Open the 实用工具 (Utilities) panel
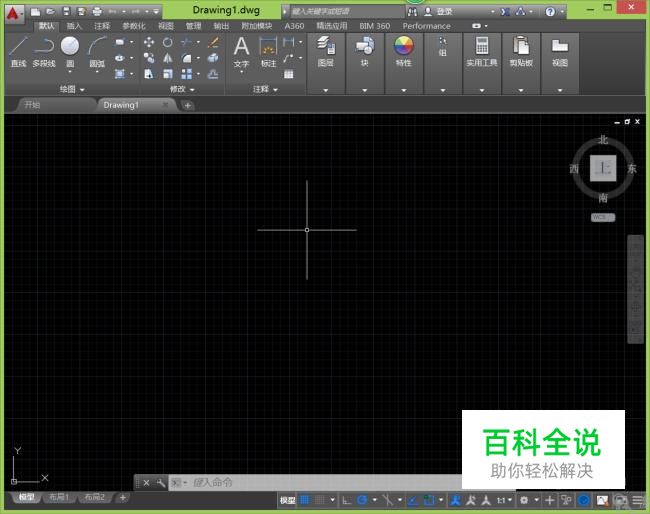650x514 pixels. [482, 52]
